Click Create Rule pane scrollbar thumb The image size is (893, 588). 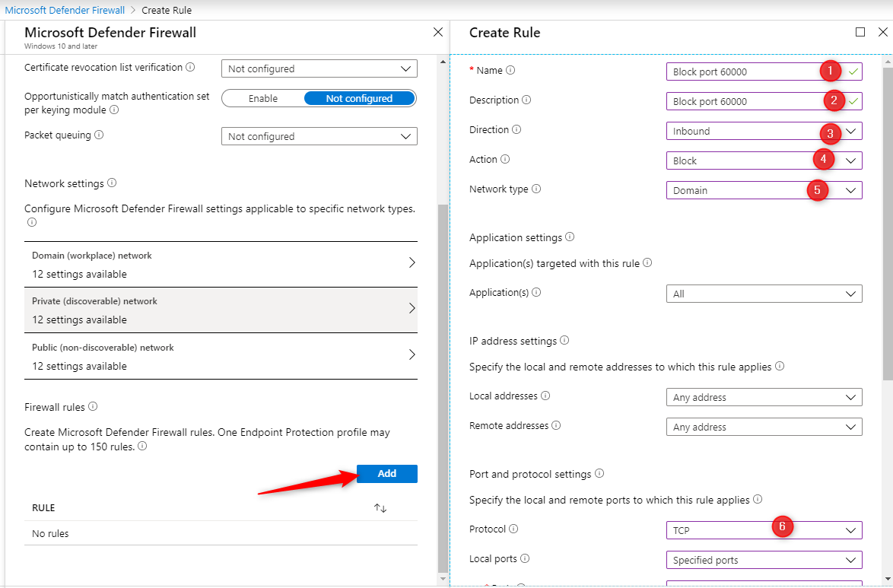point(888,222)
